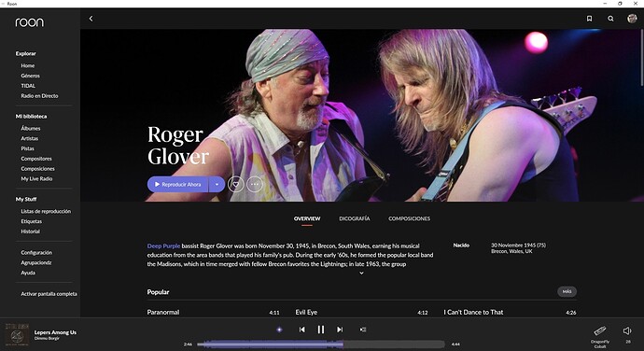The width and height of the screenshot is (644, 351).
Task: Open Pistas in Mi biblioteca
Action: (x=27, y=148)
